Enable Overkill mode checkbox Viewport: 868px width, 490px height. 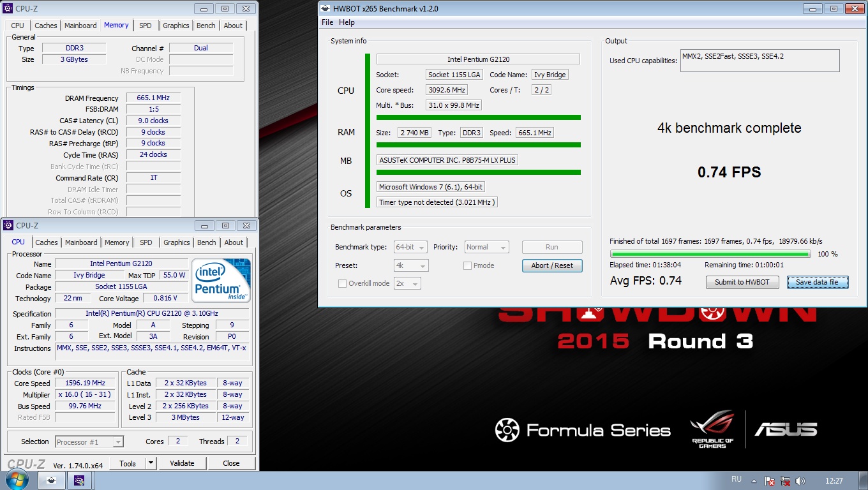coord(342,283)
